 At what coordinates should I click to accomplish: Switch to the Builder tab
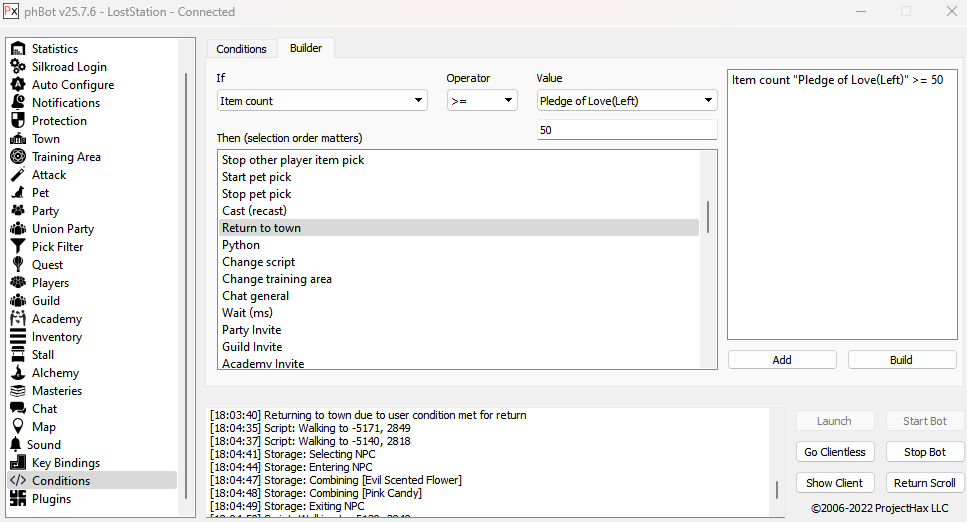pos(307,48)
